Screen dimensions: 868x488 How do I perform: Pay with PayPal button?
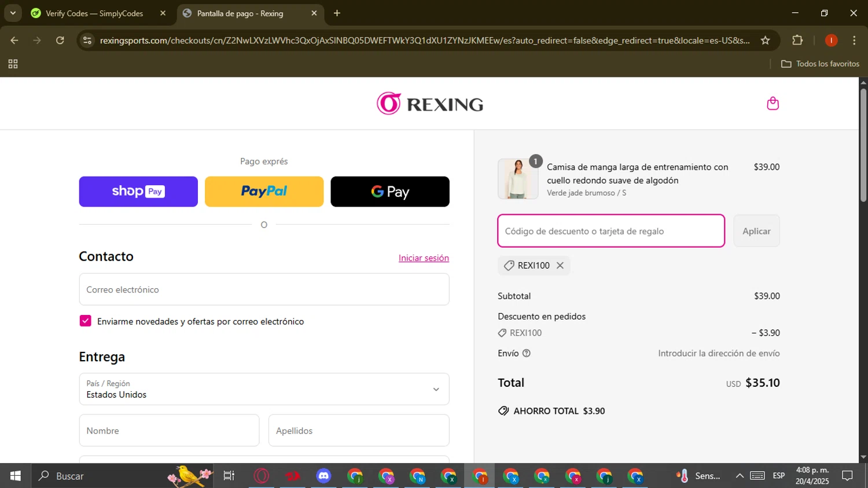(x=264, y=192)
